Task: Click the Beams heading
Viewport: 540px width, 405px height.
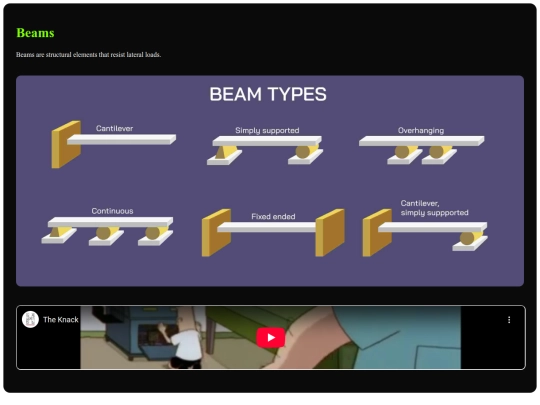Action: click(35, 33)
